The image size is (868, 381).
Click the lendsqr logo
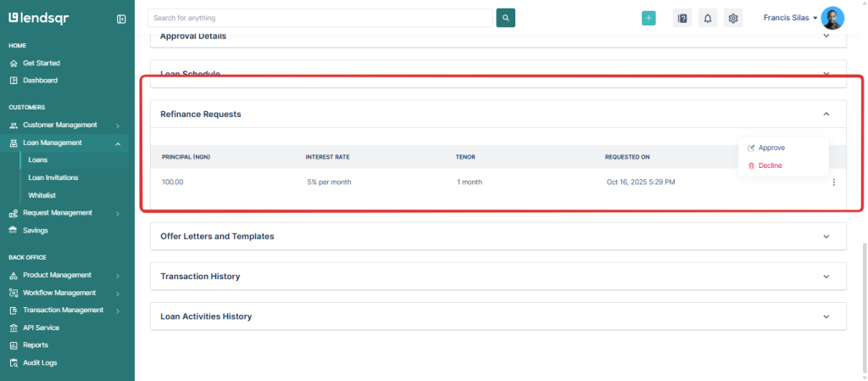pyautogui.click(x=39, y=18)
